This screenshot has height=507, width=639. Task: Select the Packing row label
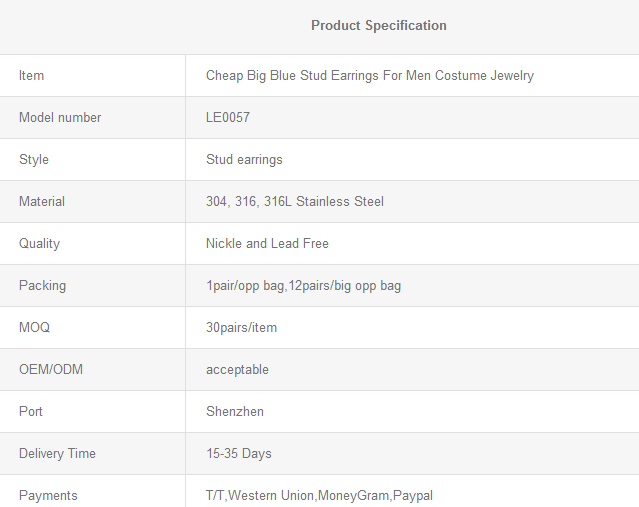(42, 286)
